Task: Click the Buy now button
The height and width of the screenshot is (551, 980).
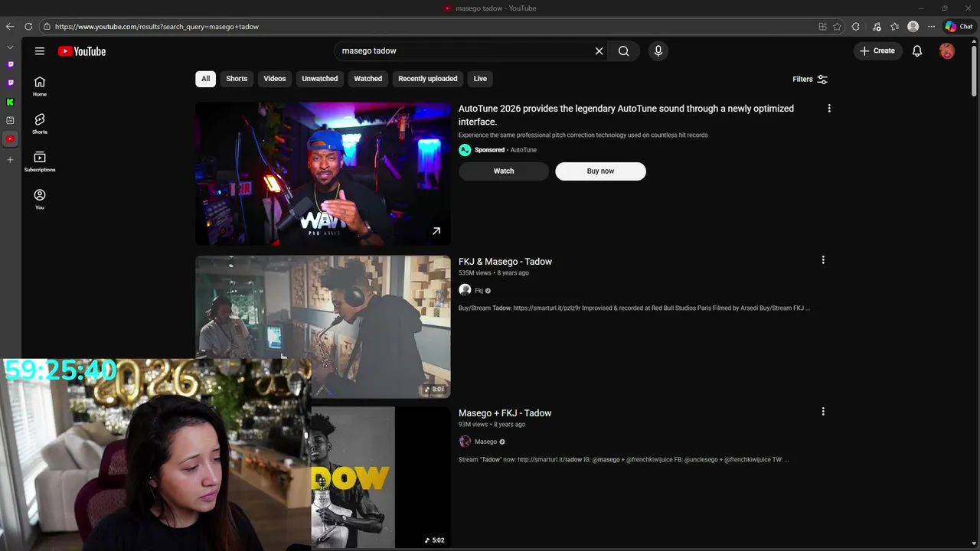Action: coord(600,171)
